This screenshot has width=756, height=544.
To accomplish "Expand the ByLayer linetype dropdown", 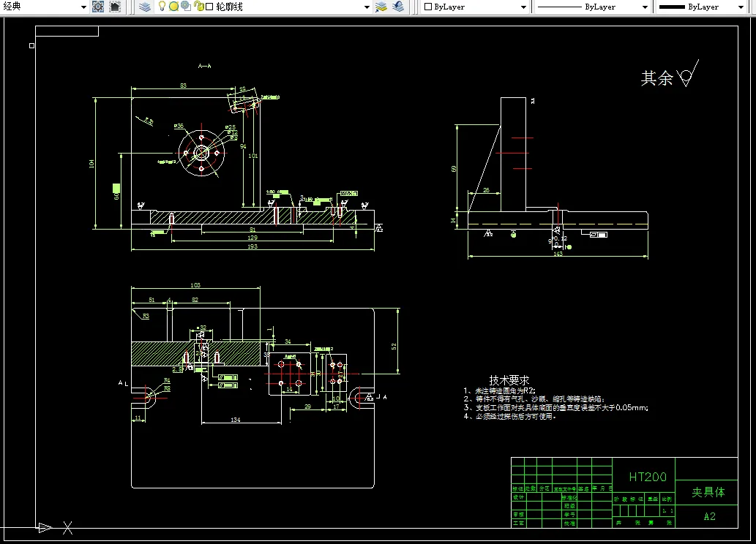I will (645, 7).
